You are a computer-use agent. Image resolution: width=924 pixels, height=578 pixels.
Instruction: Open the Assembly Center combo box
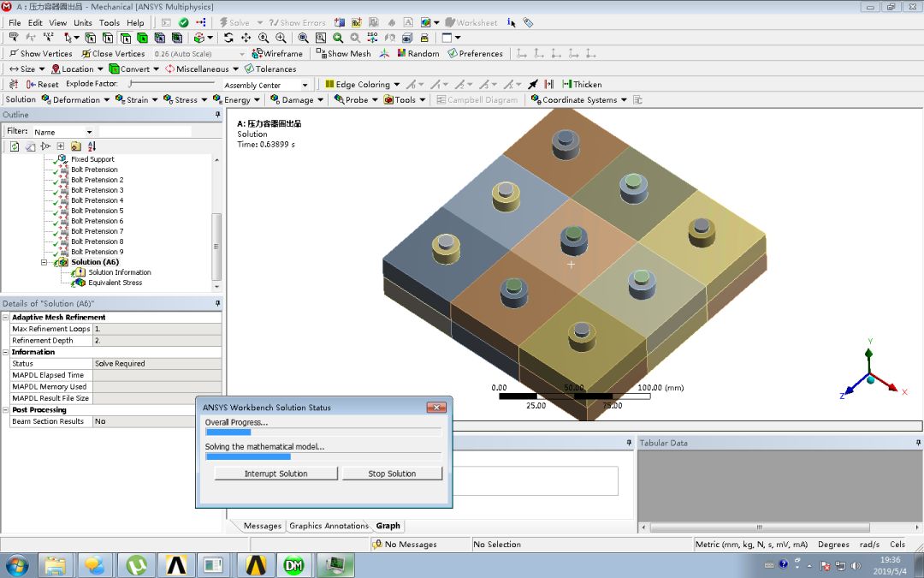click(266, 85)
